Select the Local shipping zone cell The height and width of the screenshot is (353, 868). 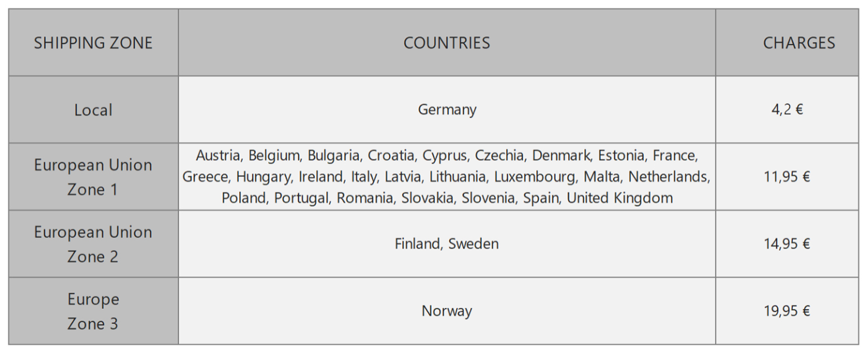coord(93,110)
